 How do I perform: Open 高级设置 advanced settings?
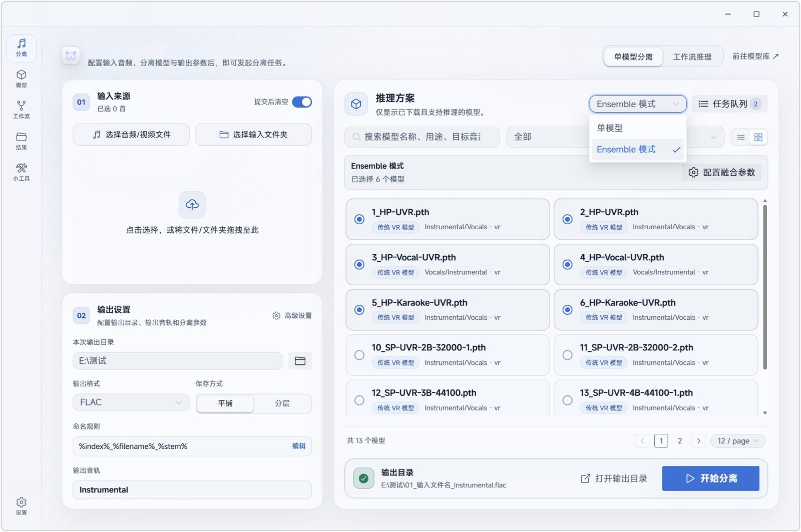click(292, 316)
